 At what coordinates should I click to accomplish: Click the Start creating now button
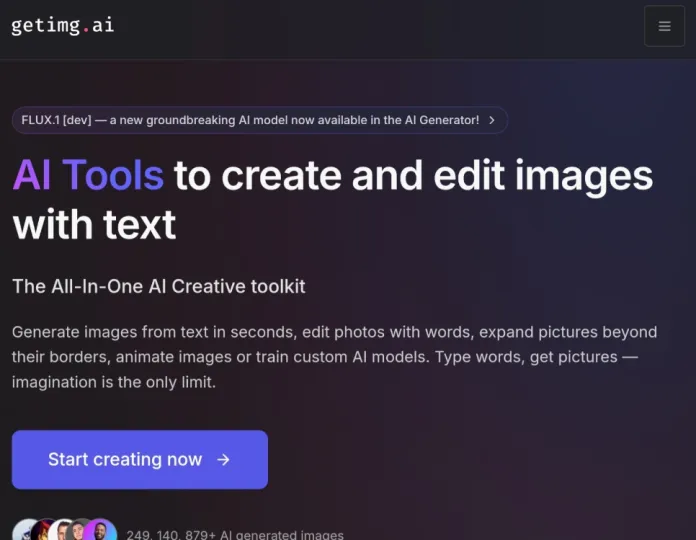[x=140, y=460]
